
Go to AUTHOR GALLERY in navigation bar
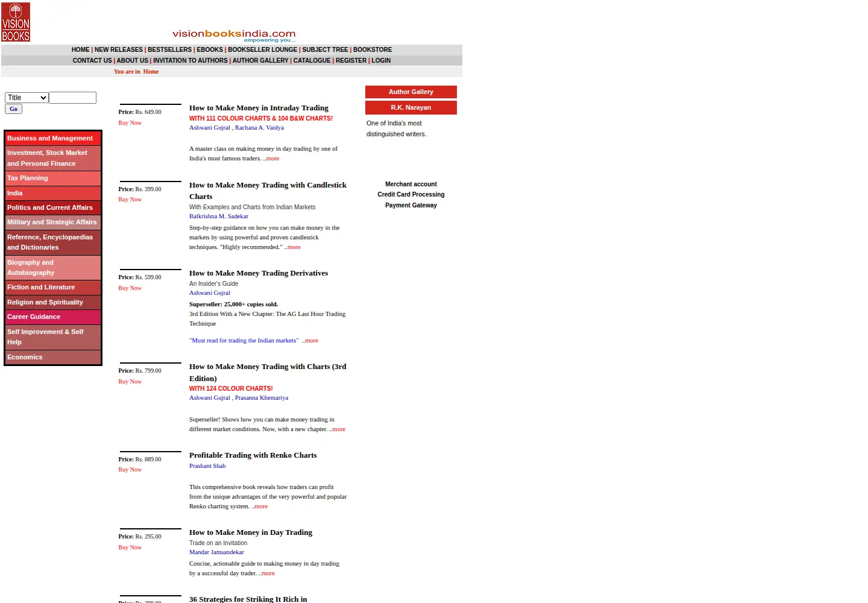point(260,61)
